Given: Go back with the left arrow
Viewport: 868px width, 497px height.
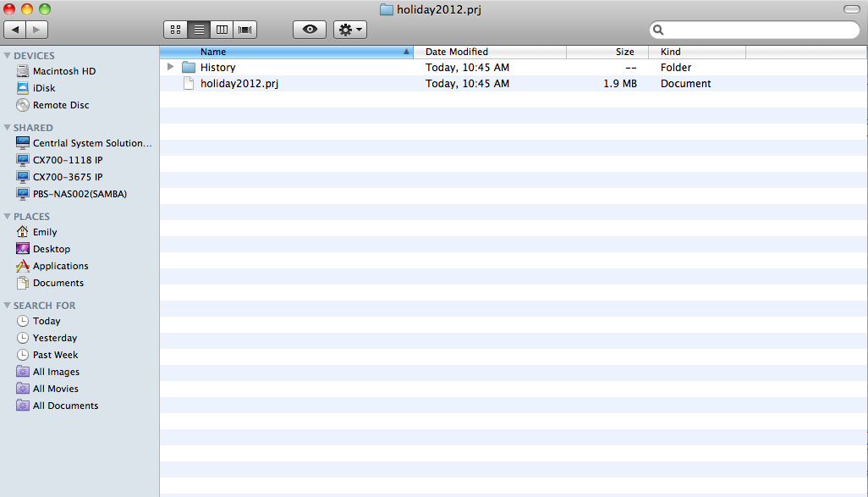Looking at the screenshot, I should pos(15,30).
